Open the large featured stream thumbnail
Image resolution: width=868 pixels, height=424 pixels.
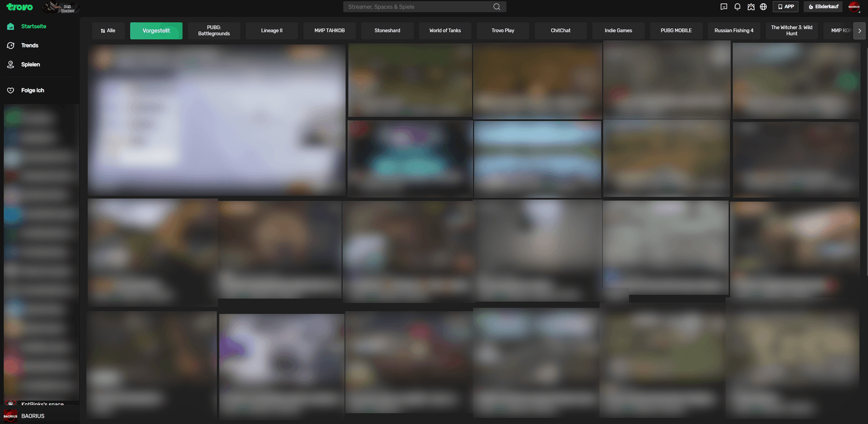[217, 120]
